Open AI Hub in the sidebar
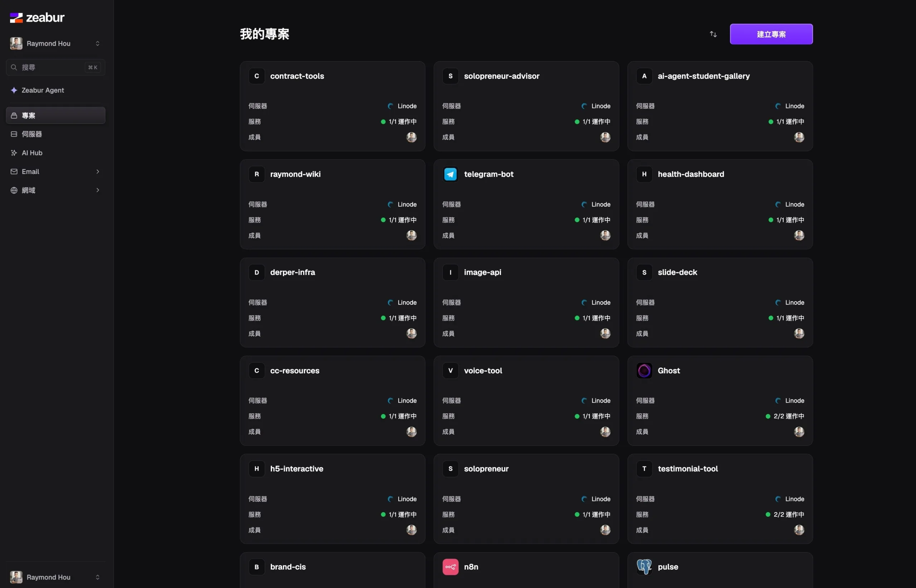 pos(55,153)
